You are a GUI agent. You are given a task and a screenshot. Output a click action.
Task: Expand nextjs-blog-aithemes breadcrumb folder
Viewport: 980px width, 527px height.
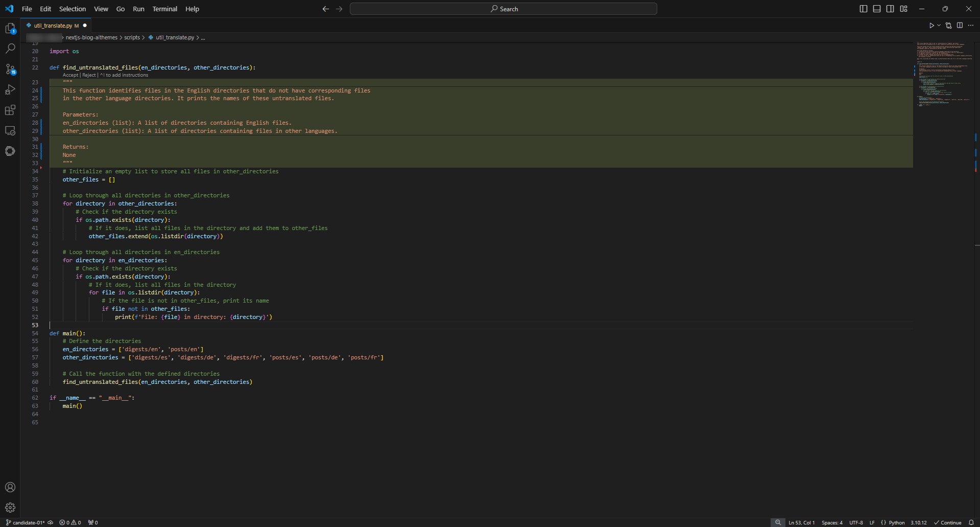tap(91, 37)
